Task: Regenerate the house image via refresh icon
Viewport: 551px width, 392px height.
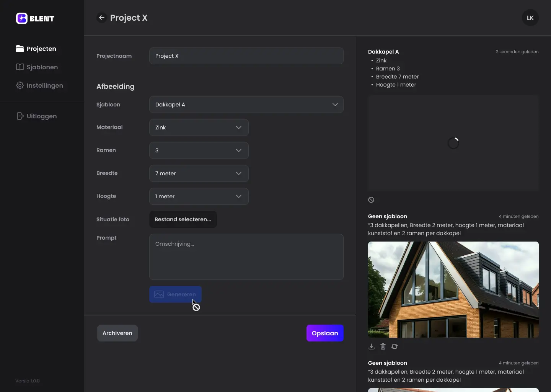Action: [395, 346]
